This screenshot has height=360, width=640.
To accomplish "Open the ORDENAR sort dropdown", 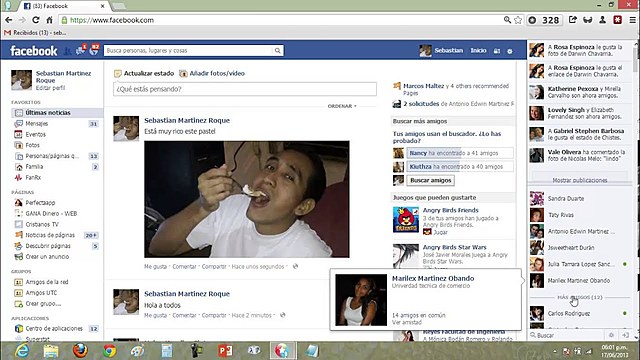I will (x=342, y=106).
